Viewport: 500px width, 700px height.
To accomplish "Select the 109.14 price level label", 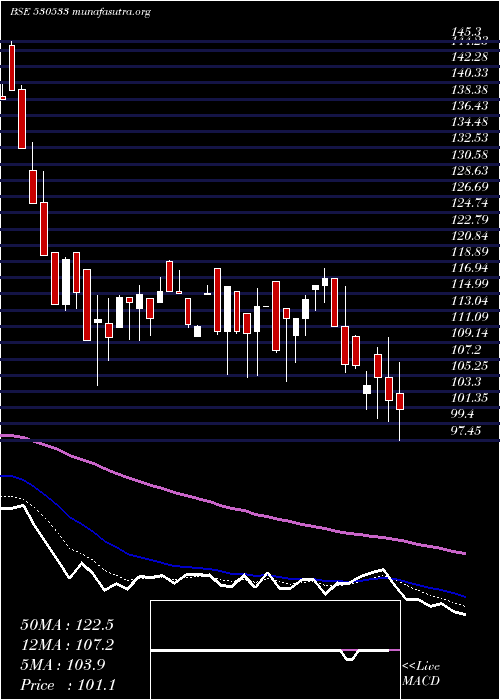I will click(x=469, y=333).
